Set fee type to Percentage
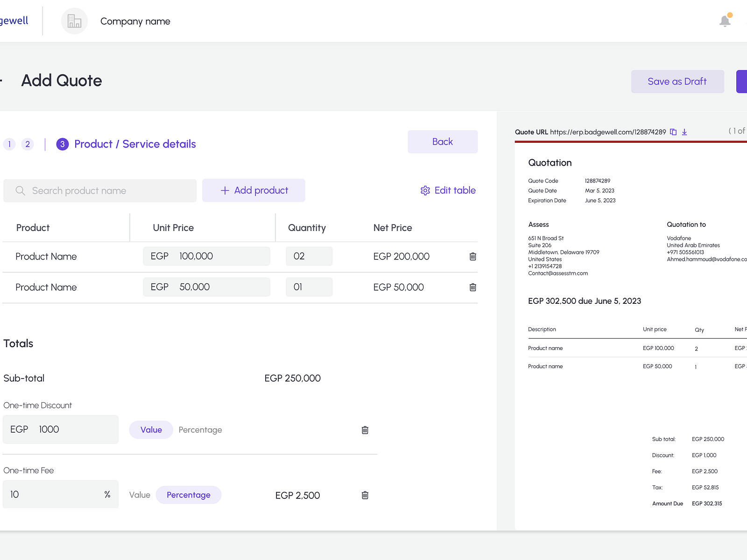This screenshot has height=560, width=747. coord(188,495)
